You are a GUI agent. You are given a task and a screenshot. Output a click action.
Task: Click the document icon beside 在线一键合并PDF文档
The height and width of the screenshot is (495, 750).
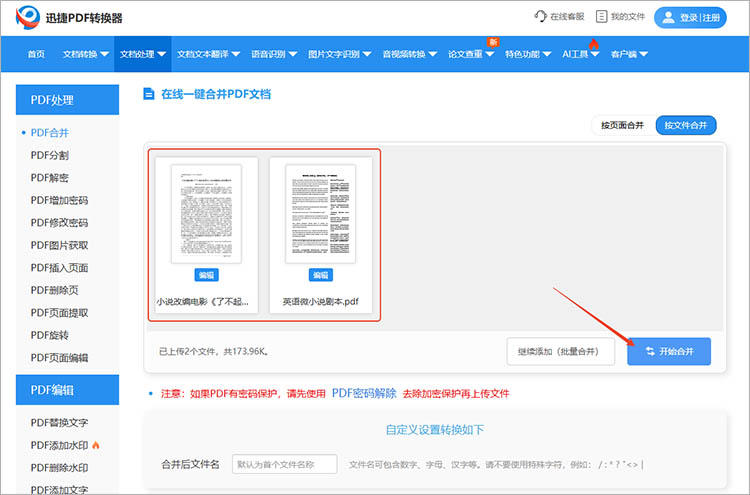(149, 94)
